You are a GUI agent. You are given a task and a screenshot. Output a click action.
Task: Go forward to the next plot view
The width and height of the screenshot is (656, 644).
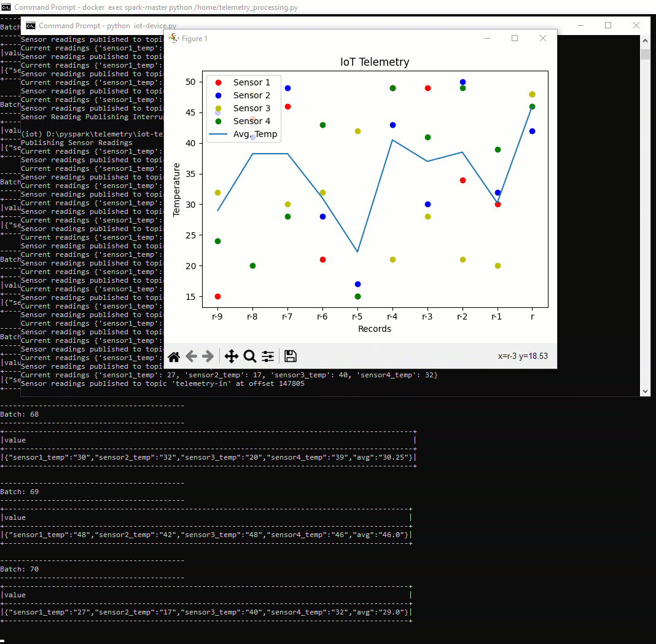pyautogui.click(x=206, y=356)
